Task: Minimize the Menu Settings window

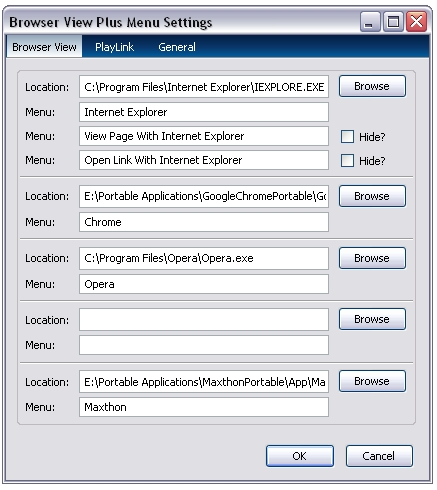Action: (370, 22)
